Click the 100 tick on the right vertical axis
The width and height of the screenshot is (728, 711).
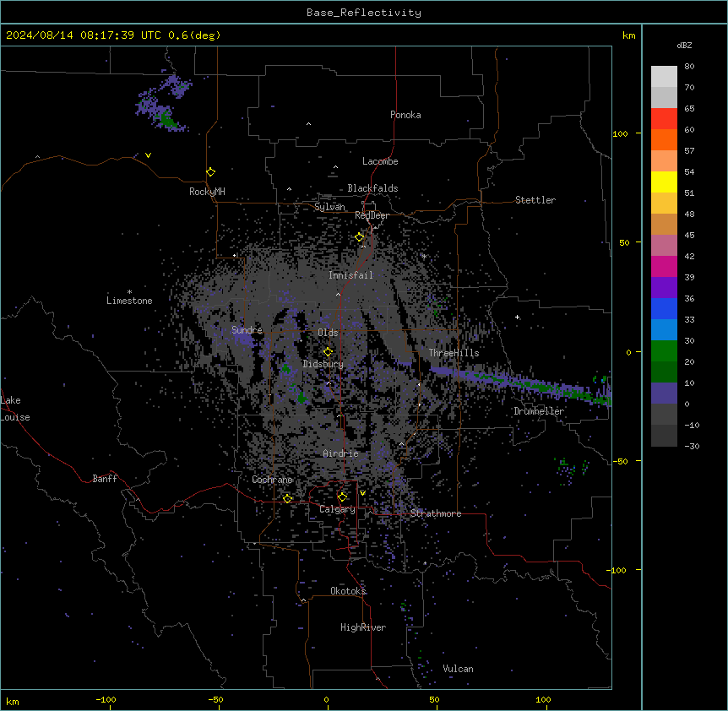620,134
